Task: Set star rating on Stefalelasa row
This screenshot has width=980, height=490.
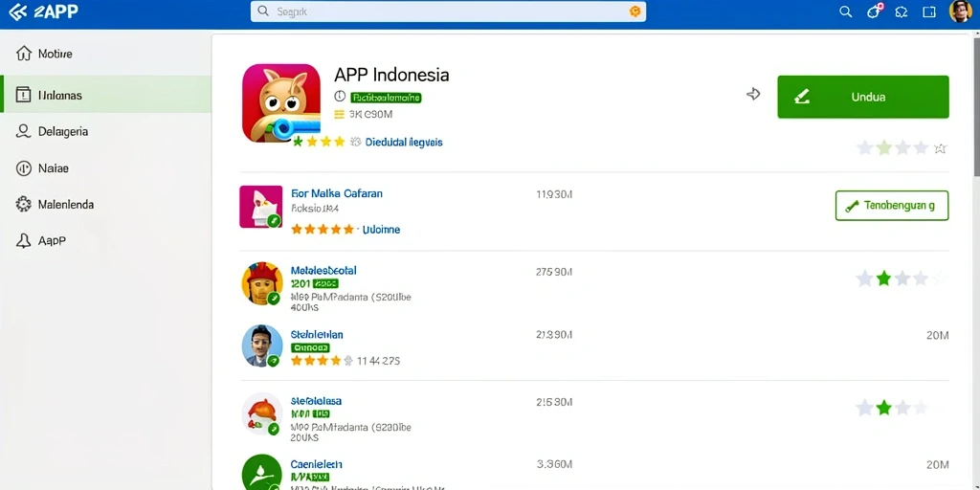Action: (x=892, y=408)
